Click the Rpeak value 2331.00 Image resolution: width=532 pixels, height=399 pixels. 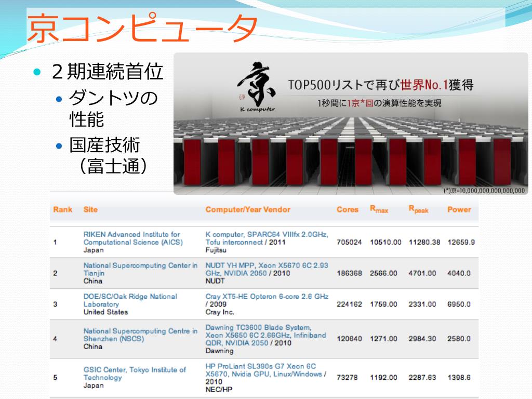(422, 304)
